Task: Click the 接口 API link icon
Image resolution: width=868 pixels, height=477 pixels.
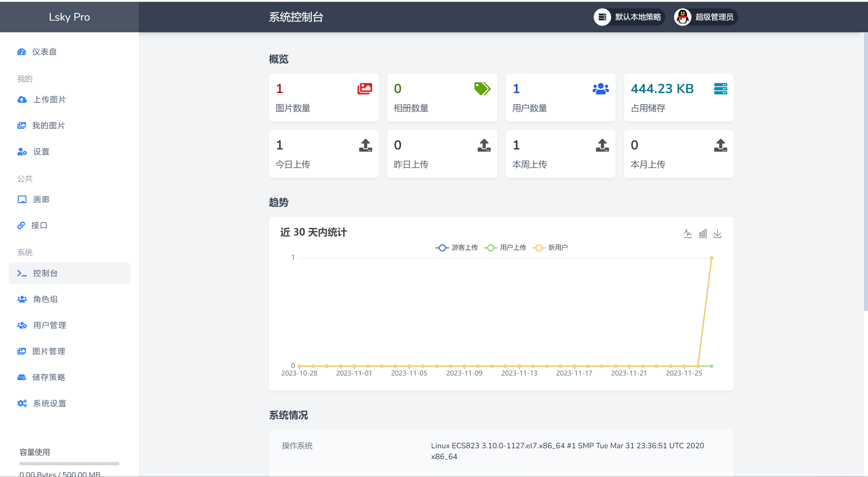Action: click(x=21, y=225)
